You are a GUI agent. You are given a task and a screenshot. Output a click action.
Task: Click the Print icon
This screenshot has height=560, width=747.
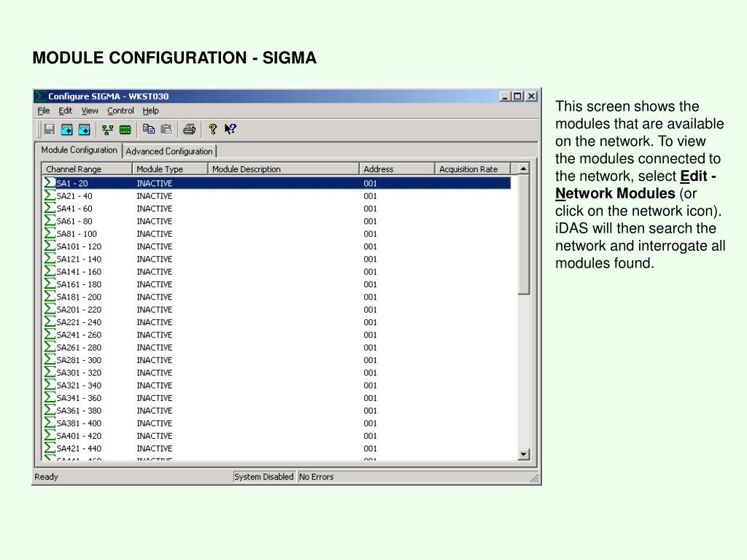click(x=190, y=129)
